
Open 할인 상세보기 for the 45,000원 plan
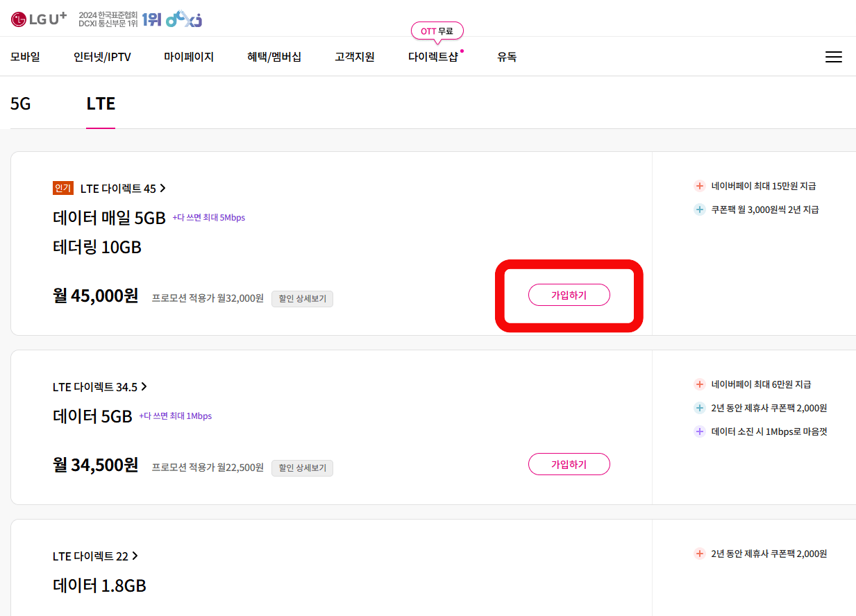[302, 299]
